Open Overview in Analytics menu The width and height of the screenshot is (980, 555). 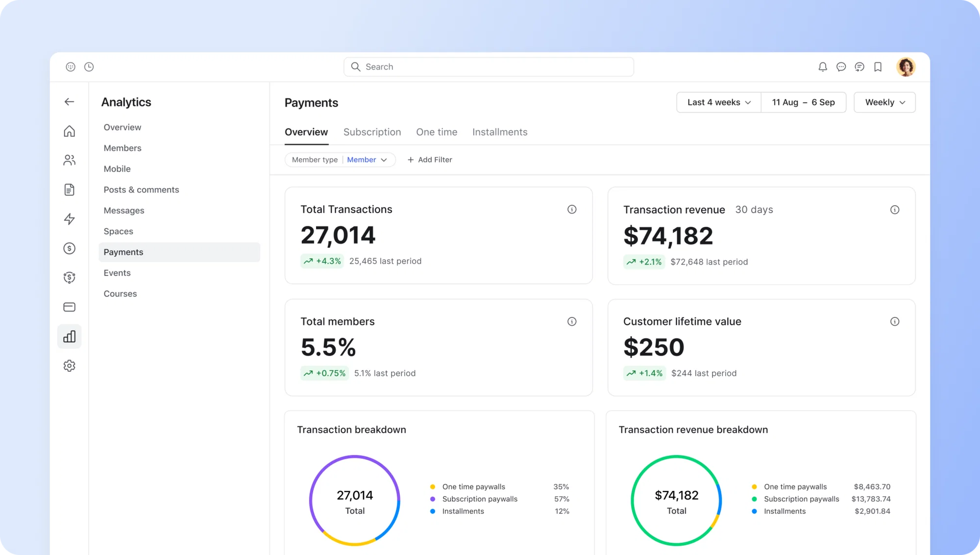pos(122,127)
